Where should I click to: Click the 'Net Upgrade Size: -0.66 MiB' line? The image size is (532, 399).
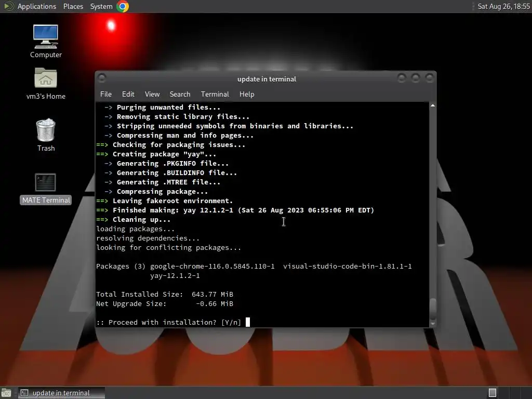[165, 303]
